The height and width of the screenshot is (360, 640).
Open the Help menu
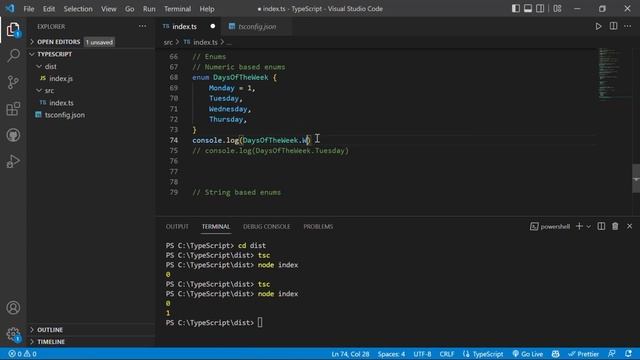(207, 9)
